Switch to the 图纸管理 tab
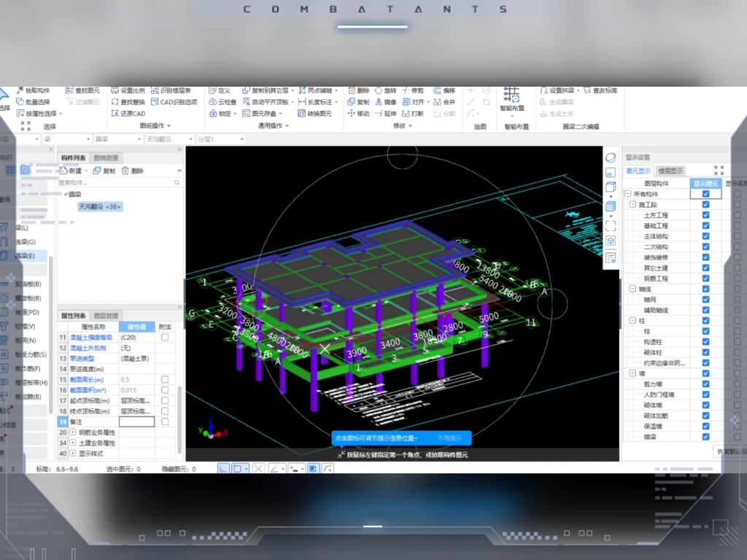The width and height of the screenshot is (747, 560). click(x=106, y=157)
